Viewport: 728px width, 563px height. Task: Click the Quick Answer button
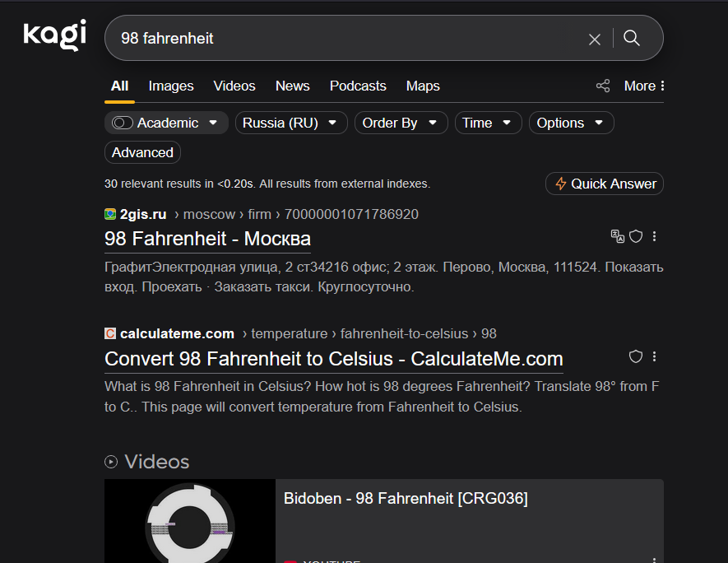605,184
